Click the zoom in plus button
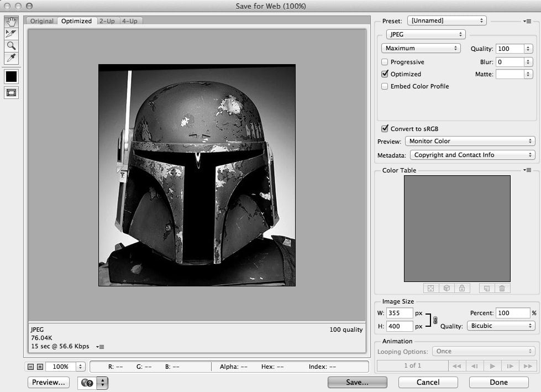541x392 pixels. [40, 367]
